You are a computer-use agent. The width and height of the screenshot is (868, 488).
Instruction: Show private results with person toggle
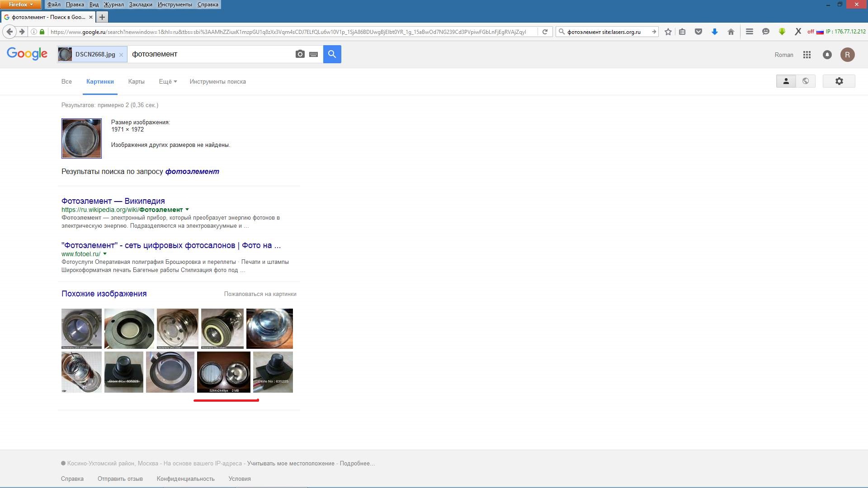tap(786, 81)
